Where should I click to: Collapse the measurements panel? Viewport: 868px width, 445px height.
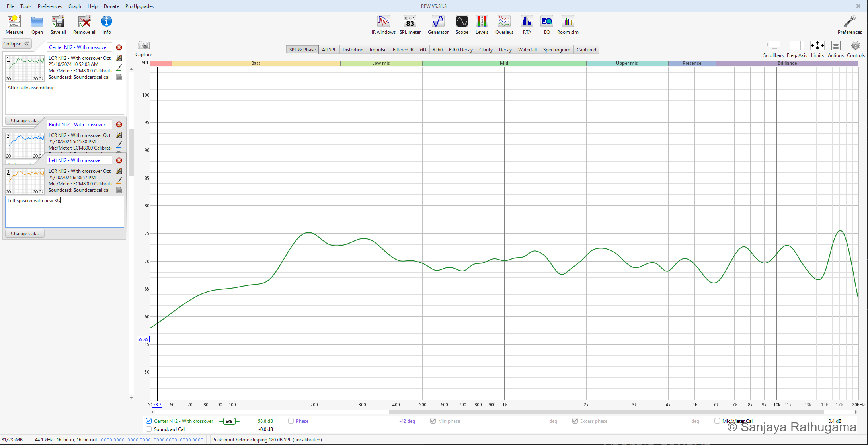pos(17,44)
